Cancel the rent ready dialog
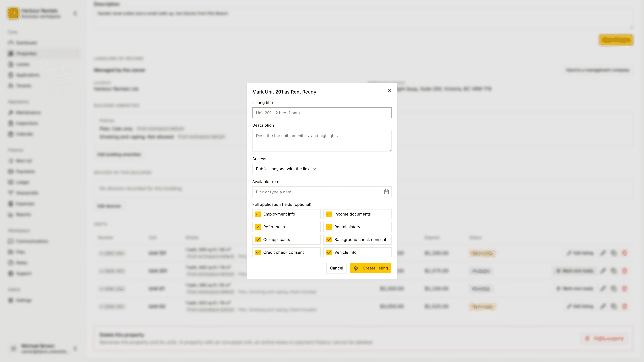 (336, 268)
